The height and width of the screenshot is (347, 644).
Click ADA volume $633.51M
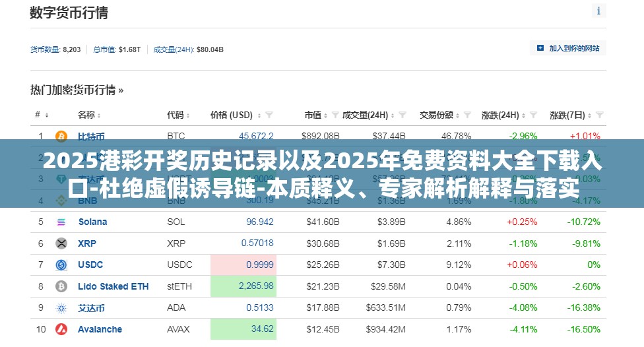pyautogui.click(x=385, y=308)
